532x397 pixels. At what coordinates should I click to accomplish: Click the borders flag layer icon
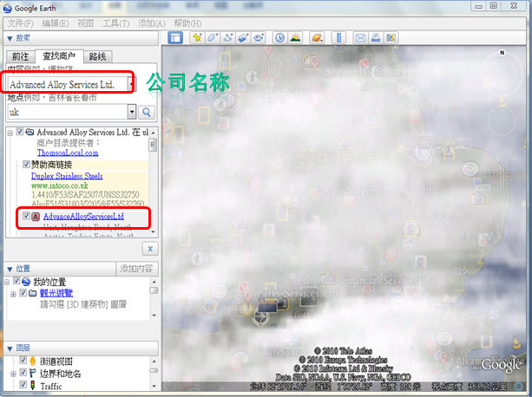click(x=32, y=374)
